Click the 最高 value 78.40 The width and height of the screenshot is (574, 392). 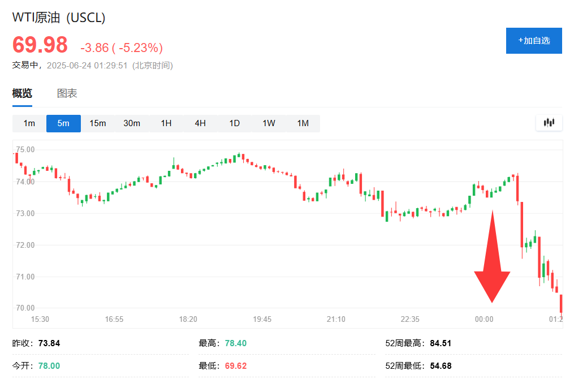[236, 343]
